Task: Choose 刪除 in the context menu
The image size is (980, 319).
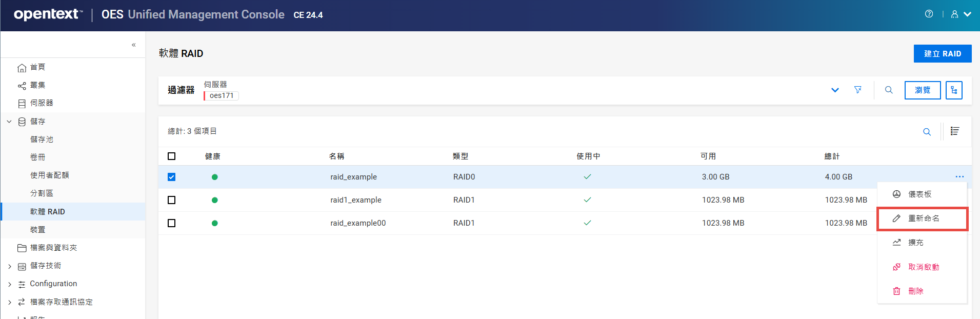Action: click(915, 291)
